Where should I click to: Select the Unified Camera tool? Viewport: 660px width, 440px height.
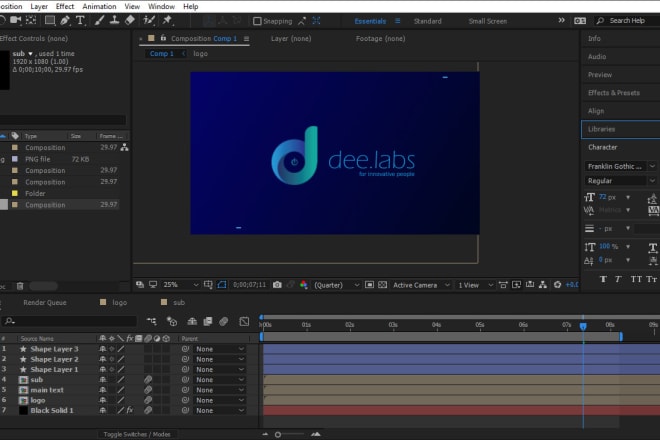click(x=16, y=20)
